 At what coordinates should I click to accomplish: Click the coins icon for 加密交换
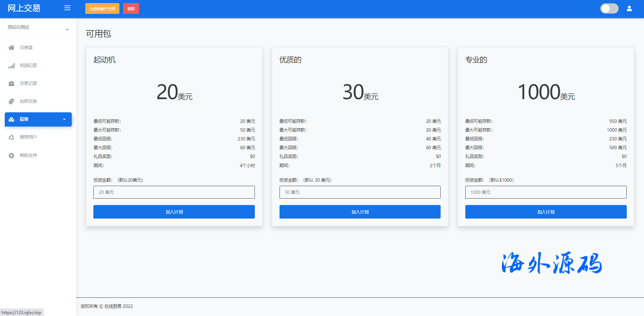pyautogui.click(x=12, y=101)
